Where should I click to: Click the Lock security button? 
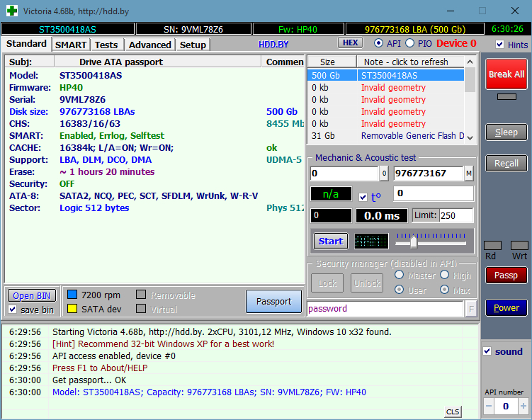[x=327, y=283]
